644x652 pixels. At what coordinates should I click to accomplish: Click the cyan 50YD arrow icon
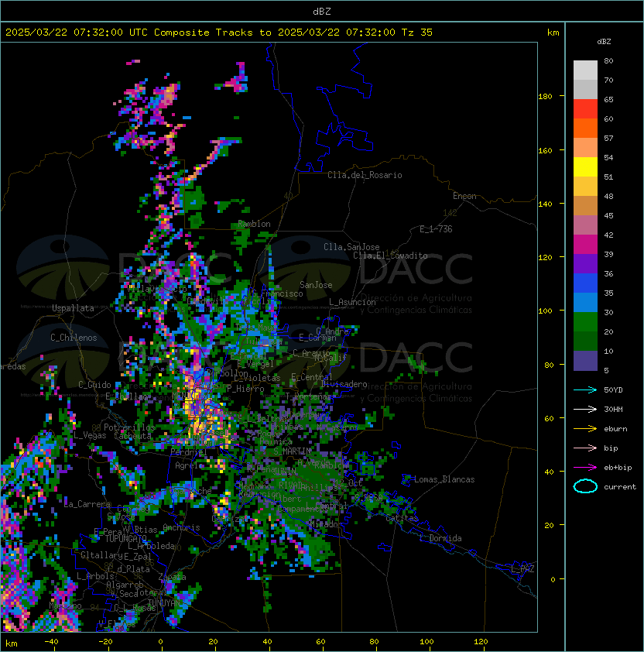(585, 389)
